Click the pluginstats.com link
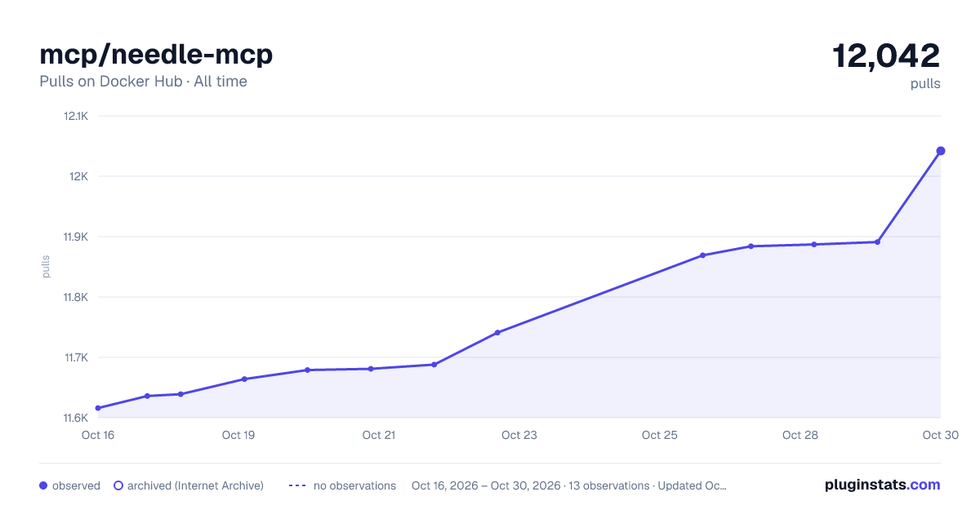Image resolution: width=980 pixels, height=514 pixels. tap(883, 485)
